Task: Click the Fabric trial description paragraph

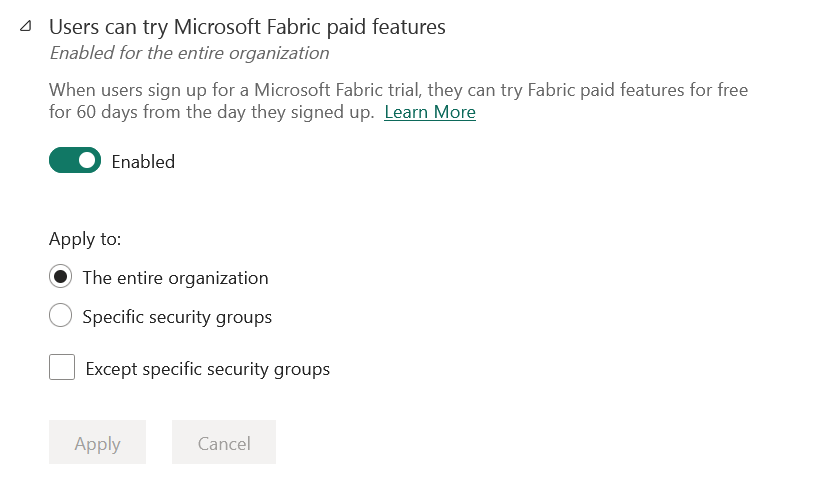Action: click(398, 90)
